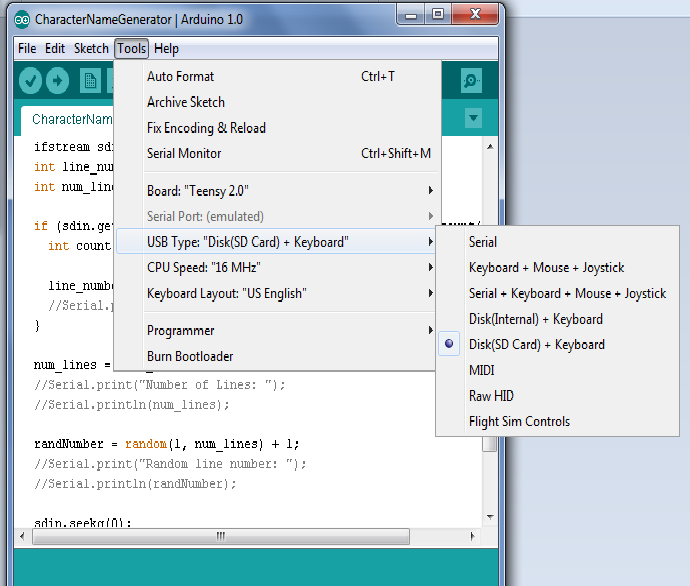Open Serial Monitor magnifier icon in toolbar
The width and height of the screenshot is (690, 586).
coord(471,81)
